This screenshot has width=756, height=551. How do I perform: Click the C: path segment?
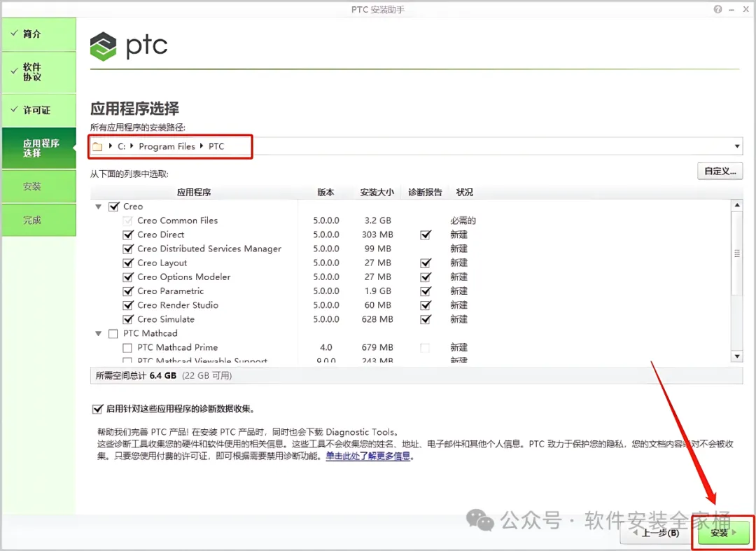[122, 146]
